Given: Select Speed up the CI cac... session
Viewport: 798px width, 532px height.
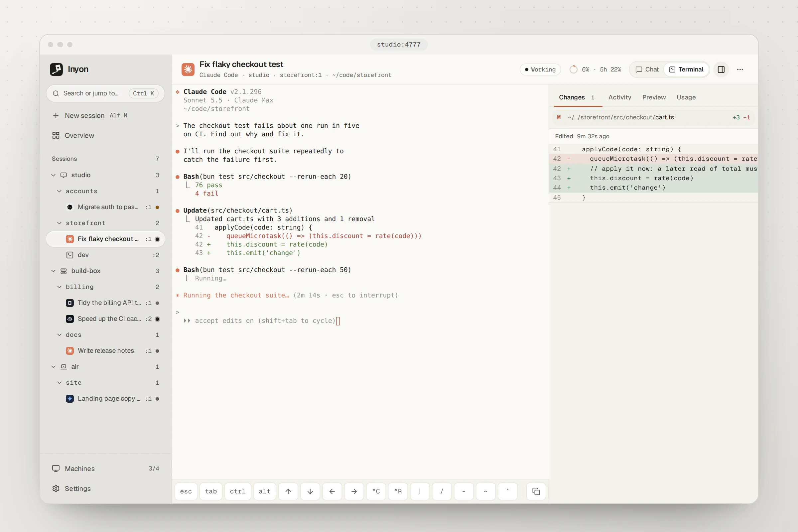Looking at the screenshot, I should pos(105,319).
